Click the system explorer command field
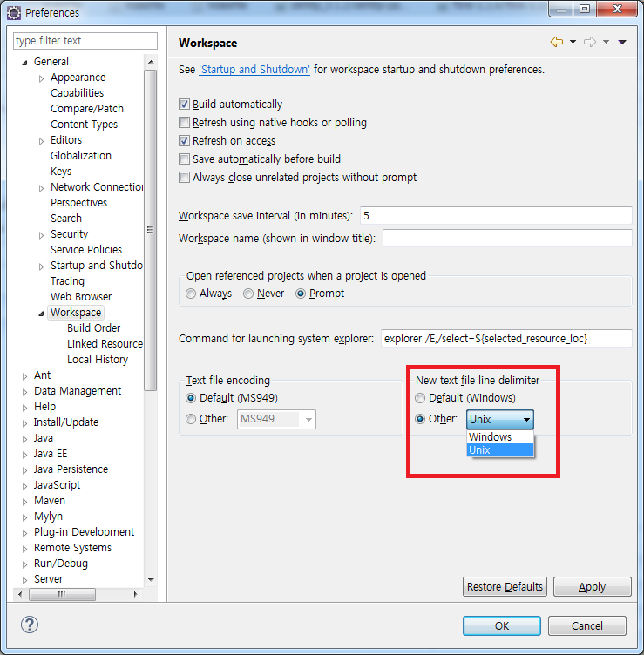The image size is (644, 655). coord(506,338)
